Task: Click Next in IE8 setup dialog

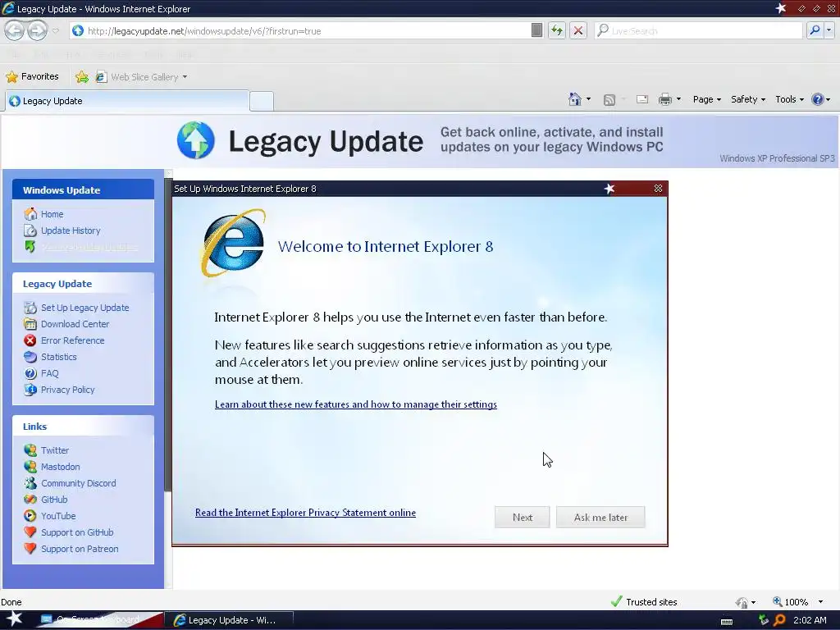Action: [x=523, y=517]
